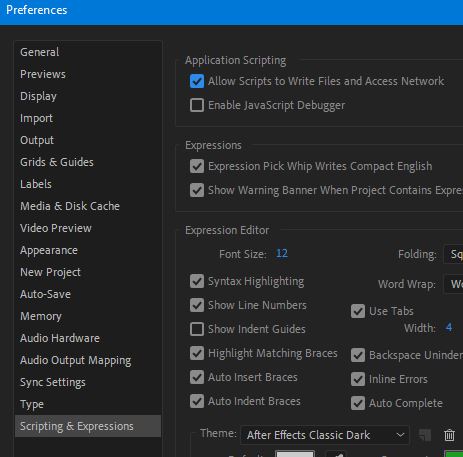Click the green color swatch
Image resolution: width=463 pixels, height=457 pixels.
[x=454, y=454]
